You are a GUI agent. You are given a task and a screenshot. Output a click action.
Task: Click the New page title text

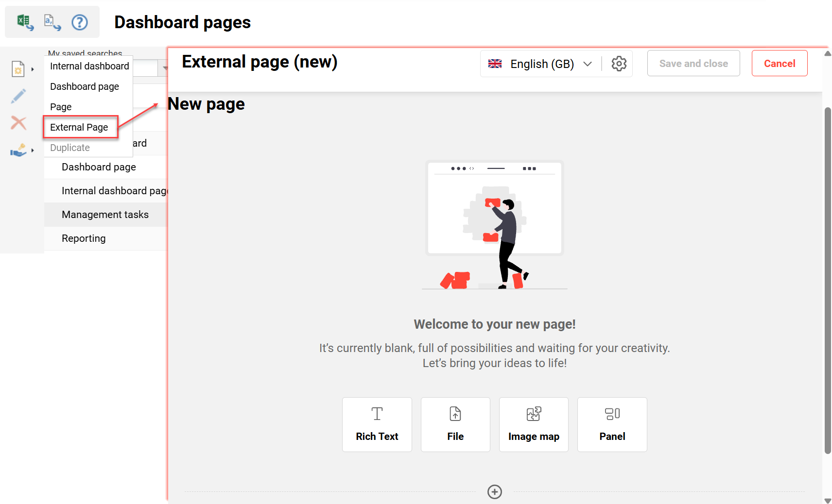coord(206,104)
